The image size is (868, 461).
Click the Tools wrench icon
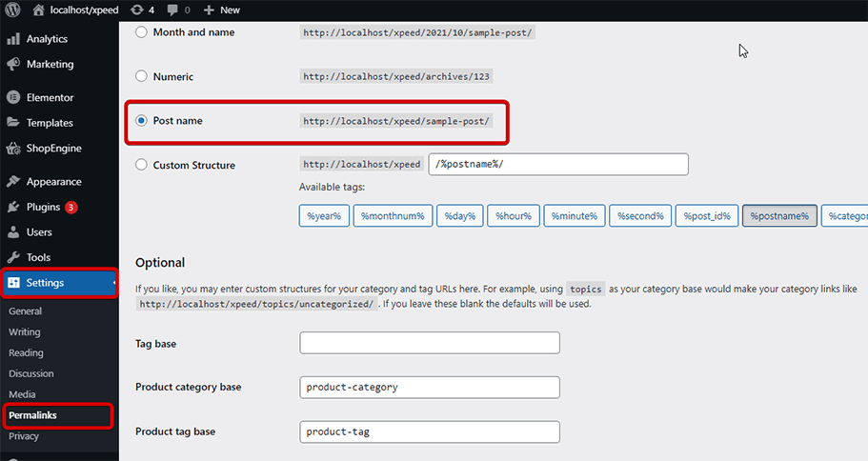pyautogui.click(x=13, y=257)
